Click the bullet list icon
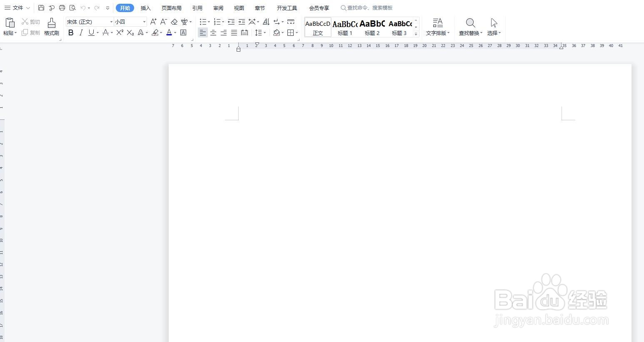Image resolution: width=644 pixels, height=342 pixels. click(x=203, y=22)
